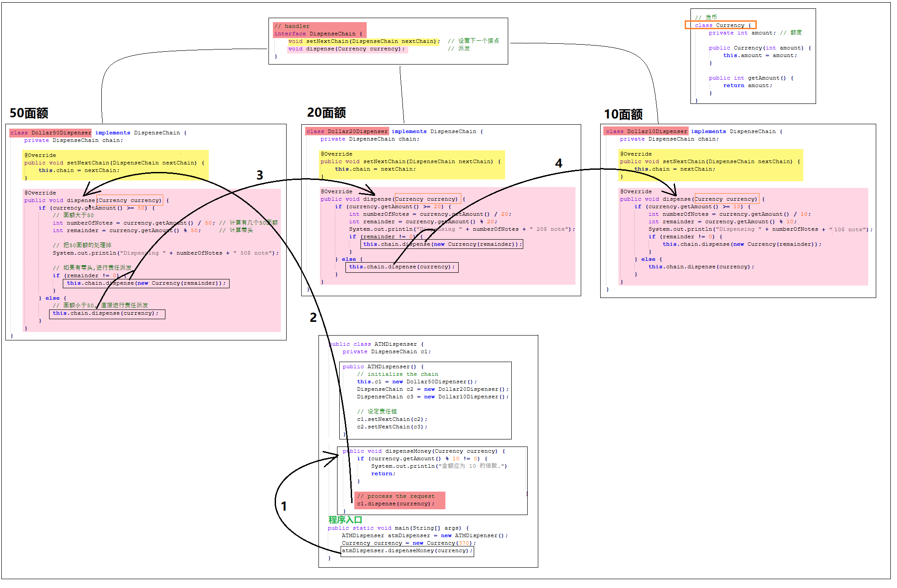897x588 pixels.
Task: Click pink dispense(Currency currency) line in interface
Action: pyautogui.click(x=346, y=49)
